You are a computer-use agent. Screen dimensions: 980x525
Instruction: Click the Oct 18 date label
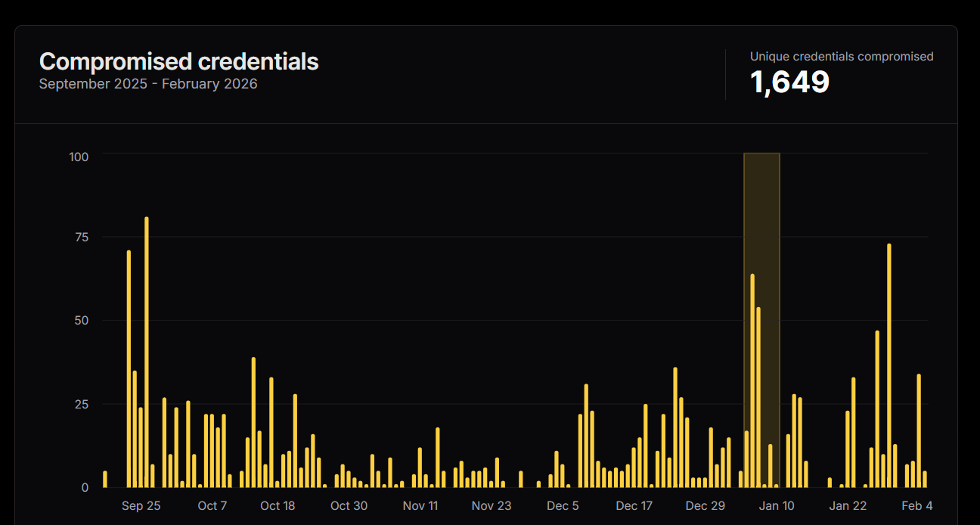click(278, 506)
